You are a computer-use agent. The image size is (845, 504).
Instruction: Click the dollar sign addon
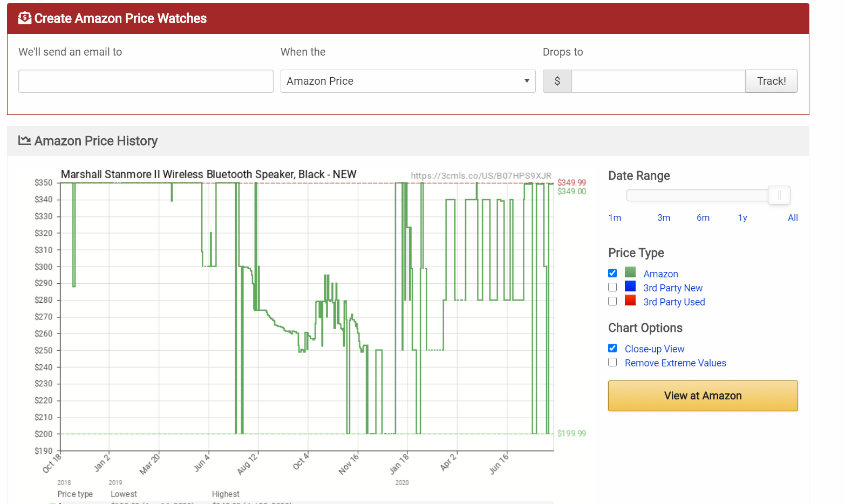coord(557,81)
